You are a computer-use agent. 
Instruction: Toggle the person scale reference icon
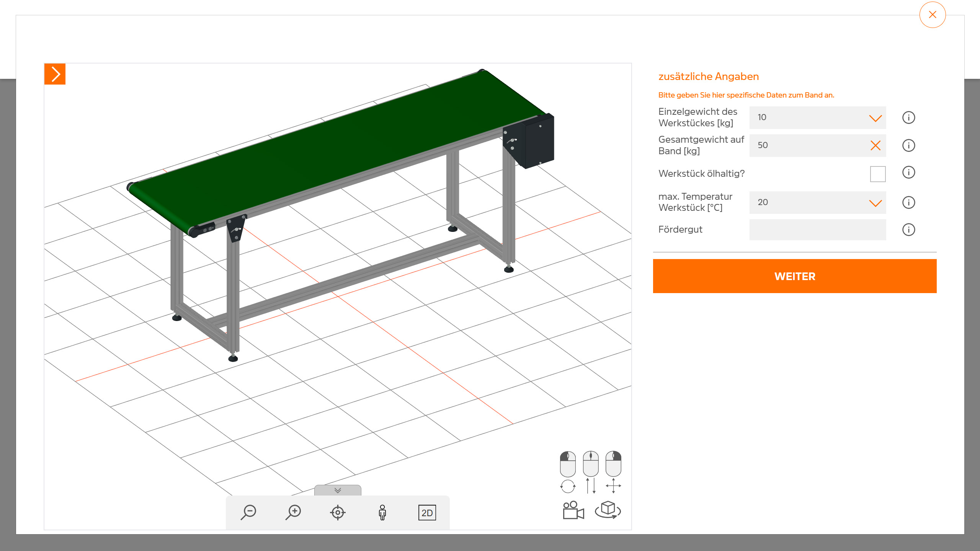(x=382, y=512)
